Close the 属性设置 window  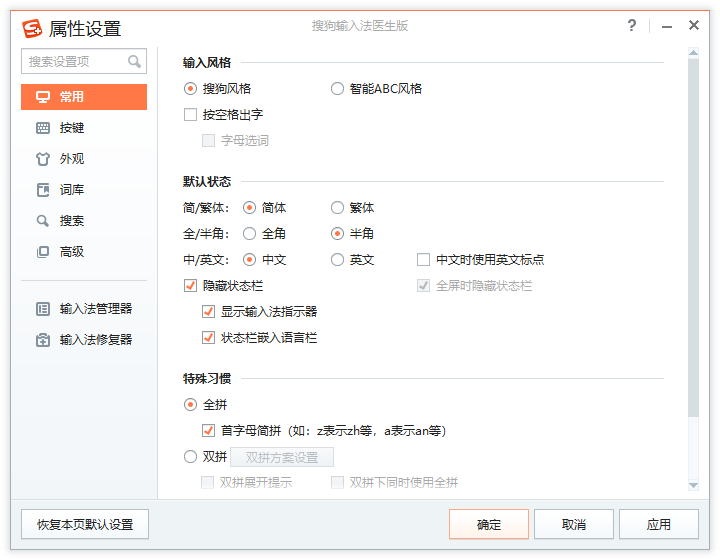click(694, 25)
